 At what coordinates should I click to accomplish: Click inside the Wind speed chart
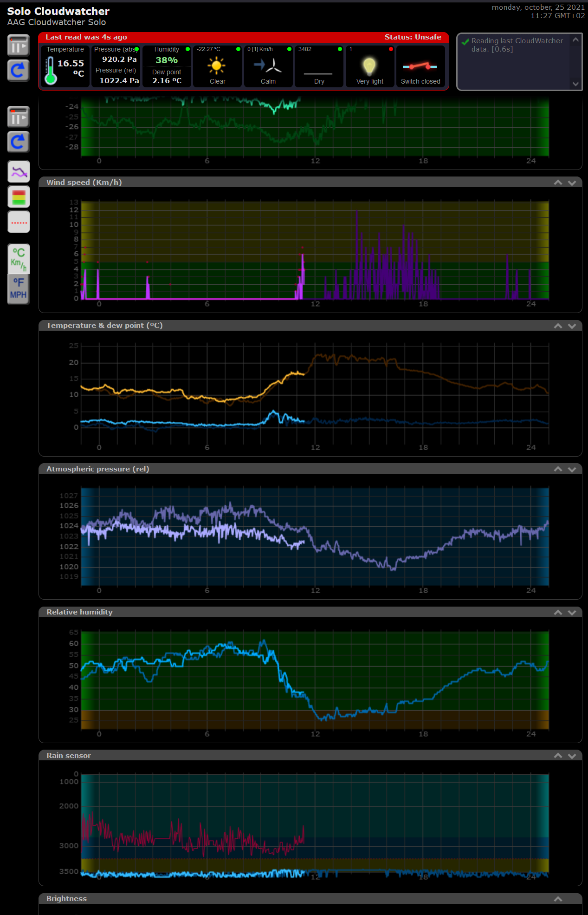(x=315, y=250)
